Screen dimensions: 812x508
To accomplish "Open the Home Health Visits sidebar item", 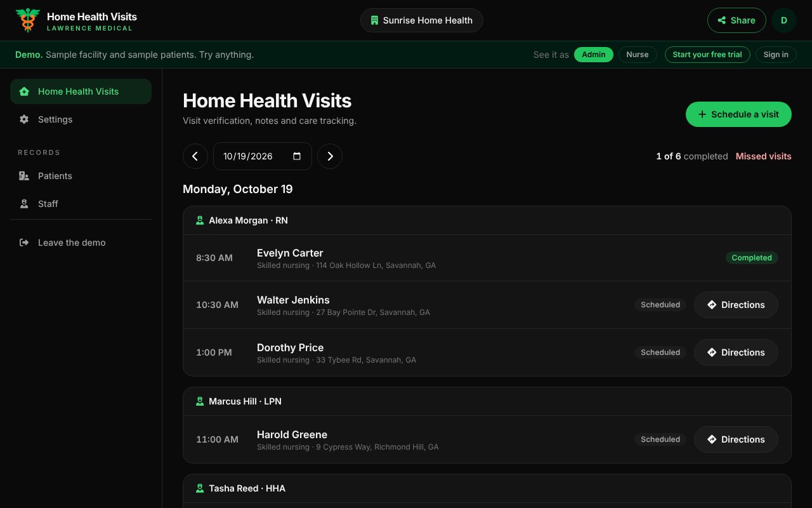I will coord(81,91).
